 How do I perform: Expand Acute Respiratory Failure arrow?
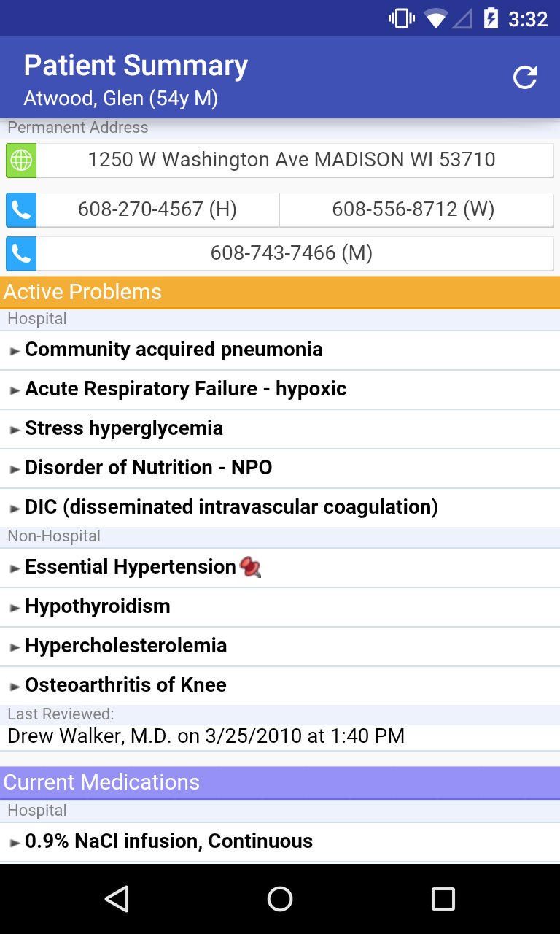click(15, 390)
